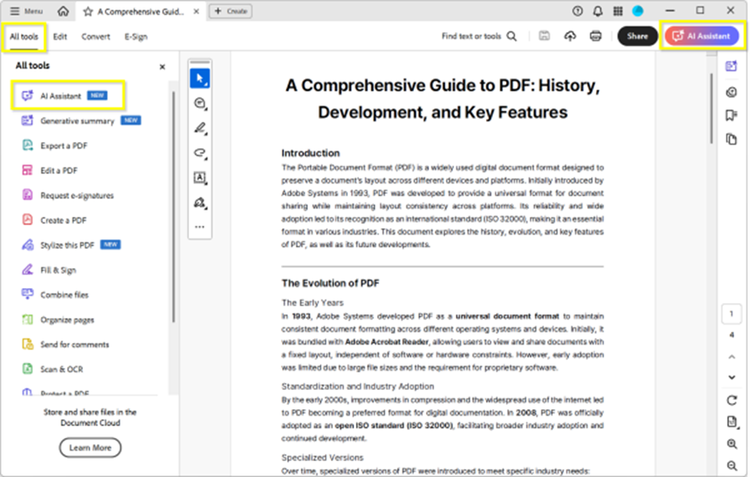The width and height of the screenshot is (750, 477).
Task: Open the Help icon
Action: [578, 11]
